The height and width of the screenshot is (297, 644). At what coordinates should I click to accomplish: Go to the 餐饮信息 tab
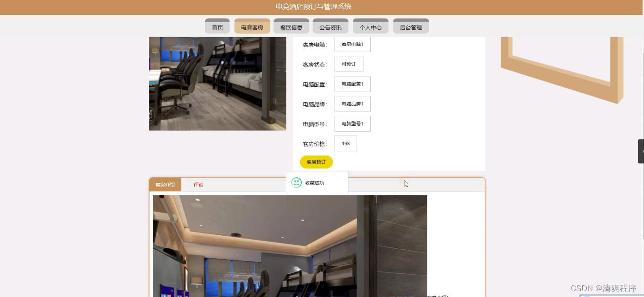click(291, 27)
